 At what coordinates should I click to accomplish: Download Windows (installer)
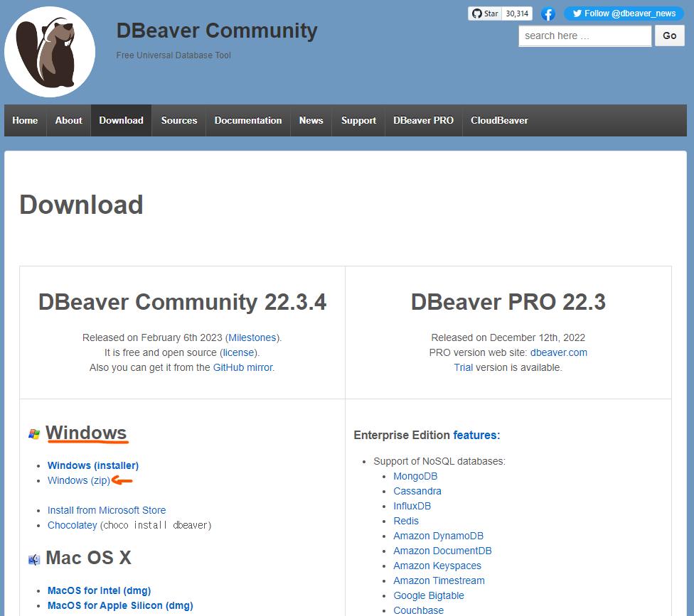pos(93,465)
